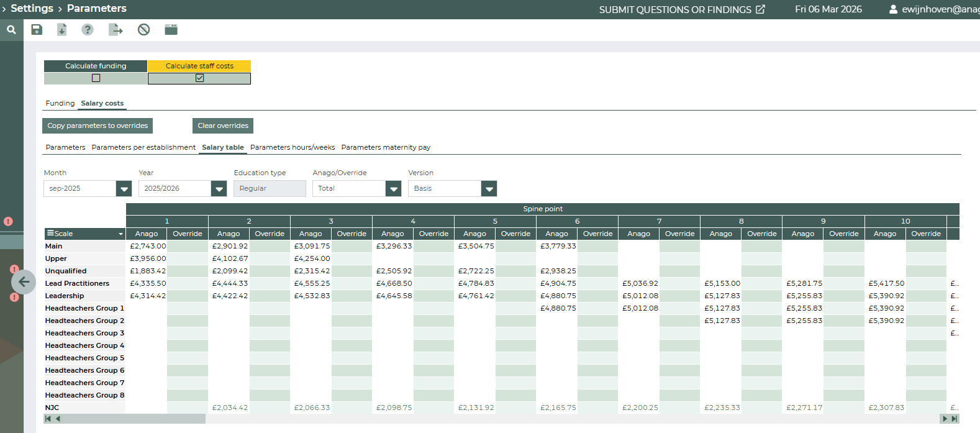Jump to last column with scroll-end arrow

pos(955,419)
